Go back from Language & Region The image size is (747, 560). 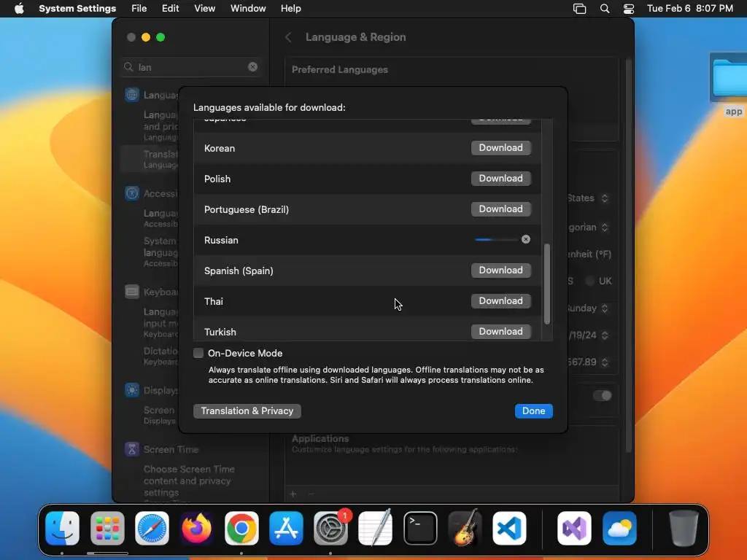(x=288, y=37)
